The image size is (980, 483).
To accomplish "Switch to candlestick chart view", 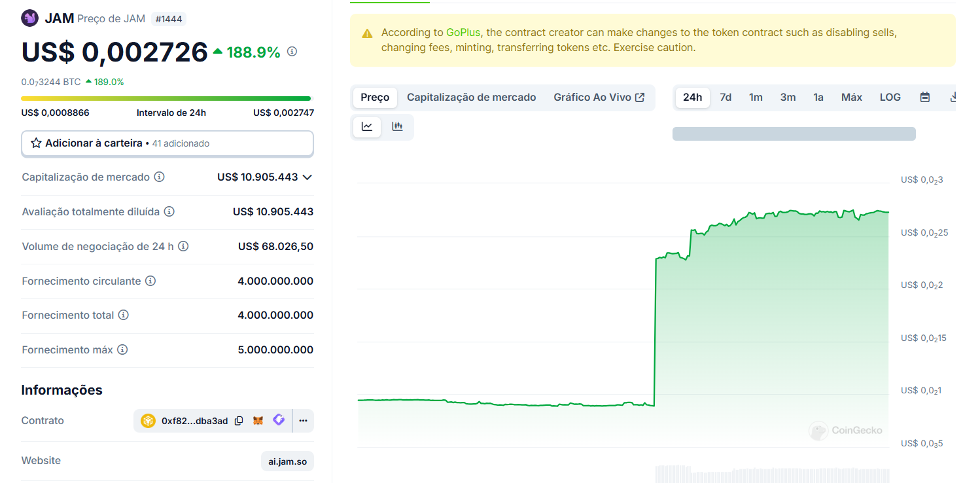I will point(397,127).
